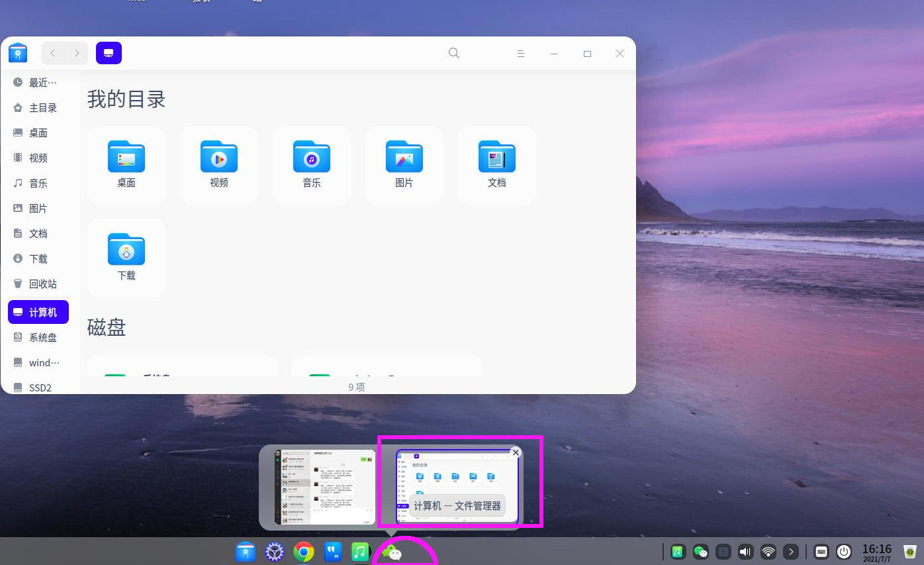This screenshot has height=565, width=924.
Task: Select 视频 in the sidebar list
Action: (38, 158)
